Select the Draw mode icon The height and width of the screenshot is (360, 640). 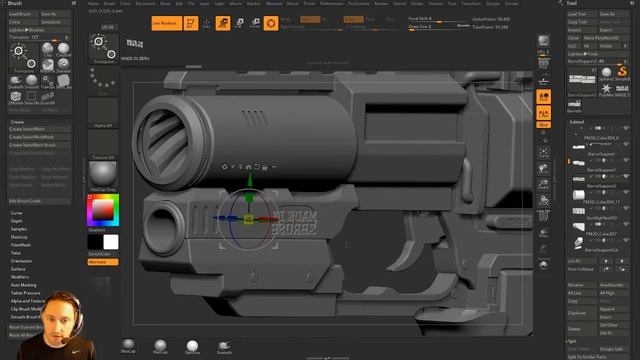(x=207, y=23)
